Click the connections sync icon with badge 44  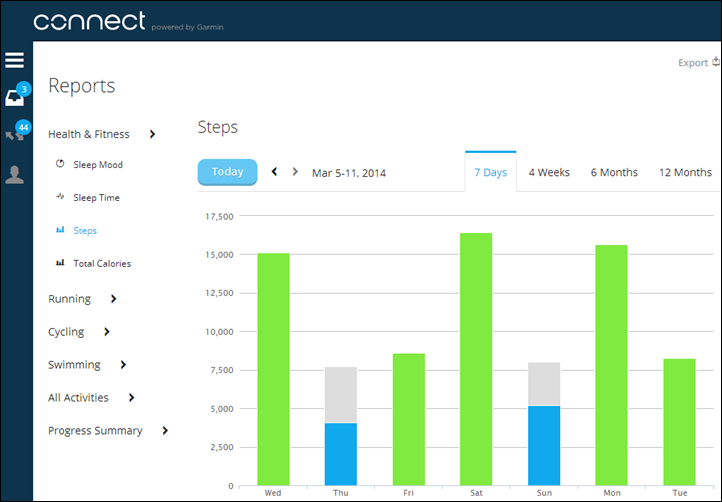(15, 134)
